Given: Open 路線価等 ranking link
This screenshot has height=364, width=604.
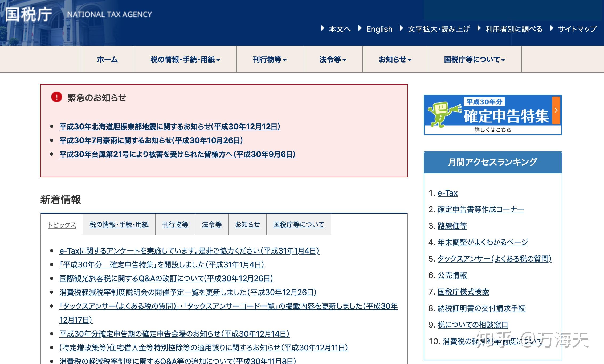Looking at the screenshot, I should [x=452, y=226].
